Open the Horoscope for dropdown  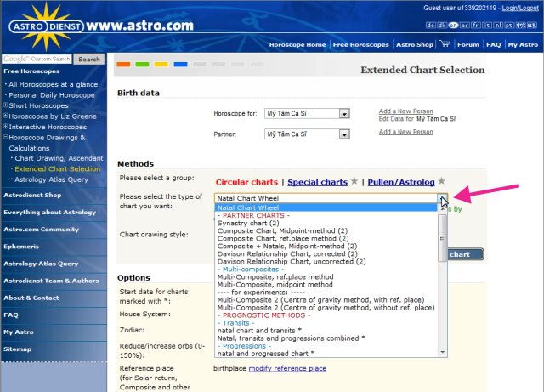click(x=344, y=113)
